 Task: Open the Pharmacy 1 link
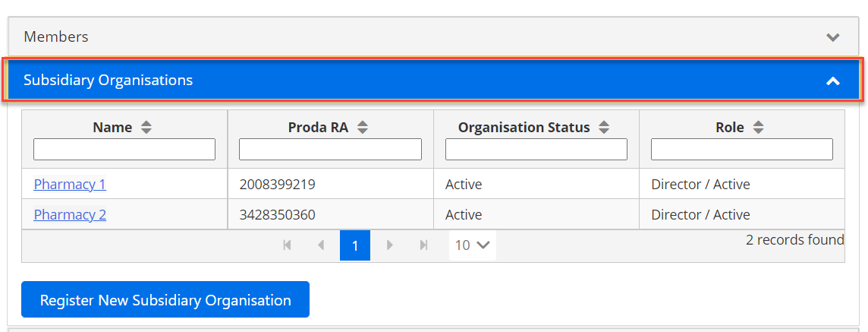coord(70,184)
